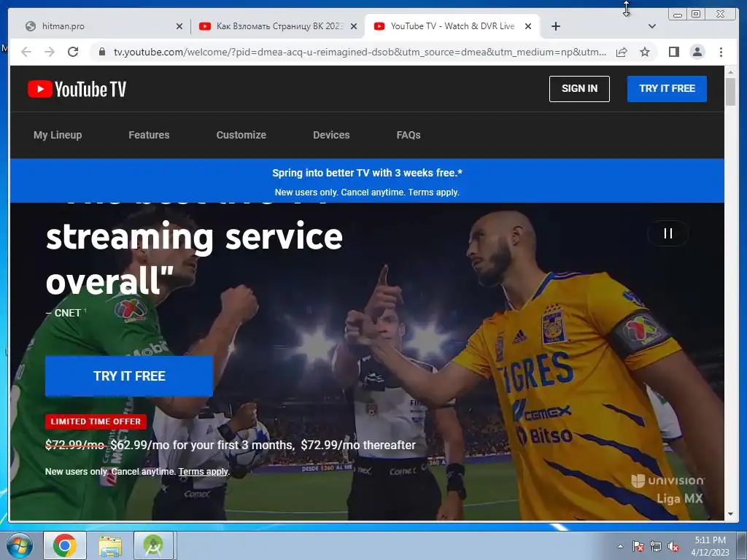Click the address bar URL field
Image resolution: width=747 pixels, height=560 pixels.
[360, 52]
